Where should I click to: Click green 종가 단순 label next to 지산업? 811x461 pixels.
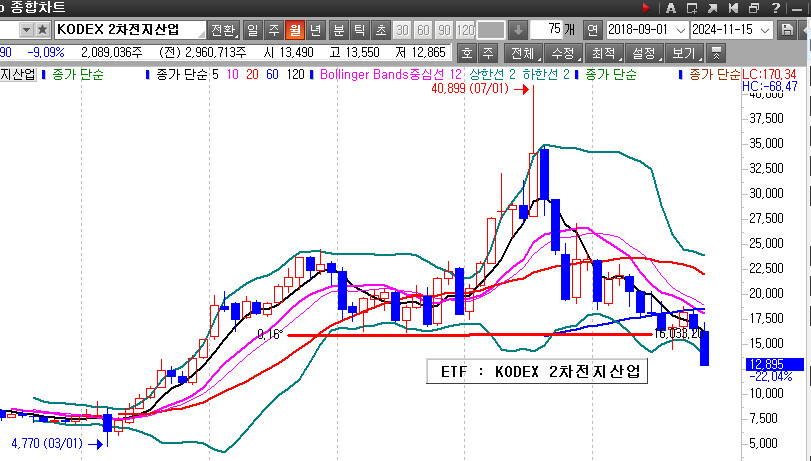[x=78, y=74]
